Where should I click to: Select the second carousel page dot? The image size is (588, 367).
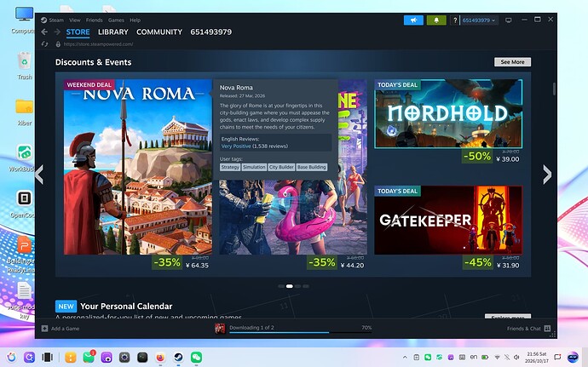point(290,286)
